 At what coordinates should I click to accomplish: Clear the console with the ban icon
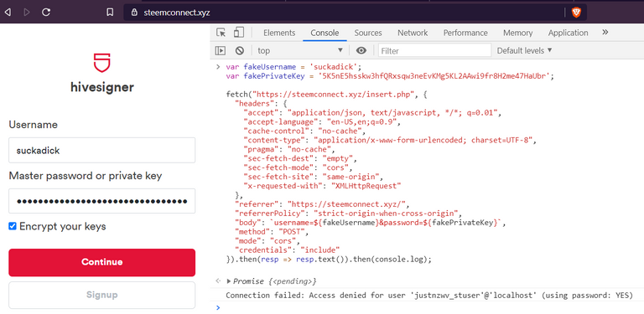point(240,51)
